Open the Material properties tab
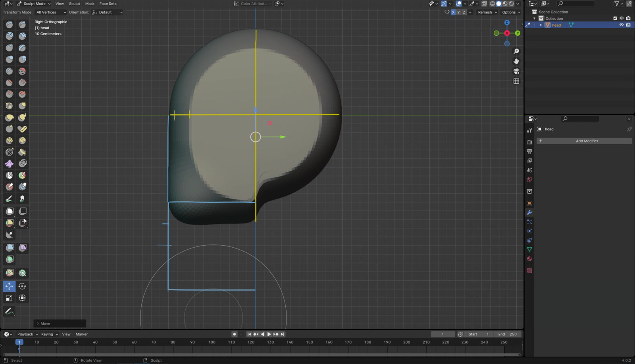The image size is (635, 364). 529,259
